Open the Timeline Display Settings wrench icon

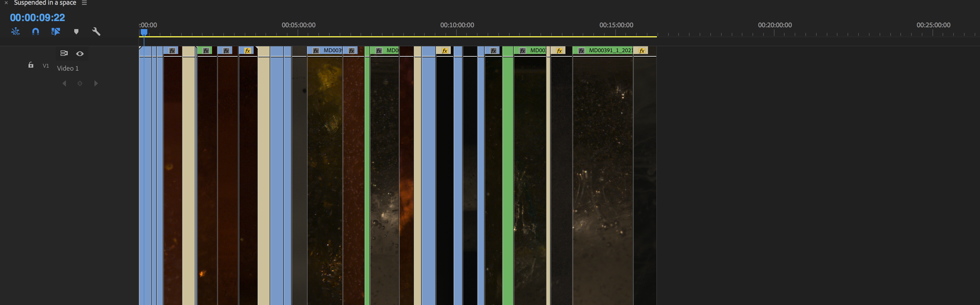point(96,31)
